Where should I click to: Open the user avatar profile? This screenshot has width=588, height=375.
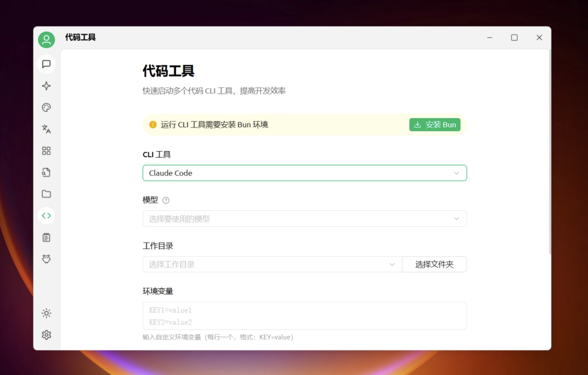[x=46, y=40]
